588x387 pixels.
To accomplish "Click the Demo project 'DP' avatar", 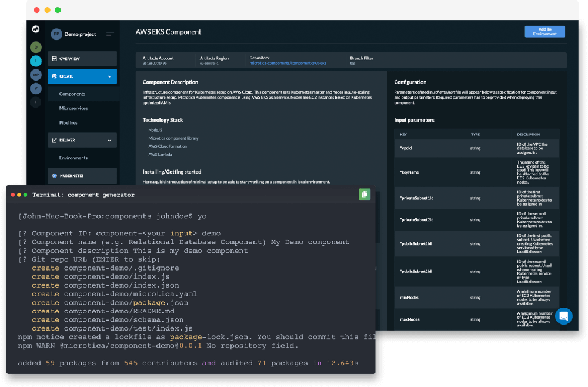I will point(56,34).
